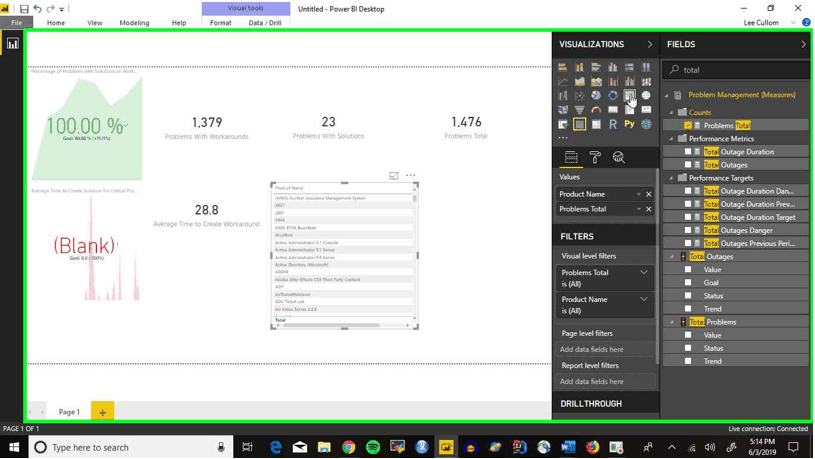Select the Page 1 tab
Screen dimensions: 815x459
pos(69,412)
